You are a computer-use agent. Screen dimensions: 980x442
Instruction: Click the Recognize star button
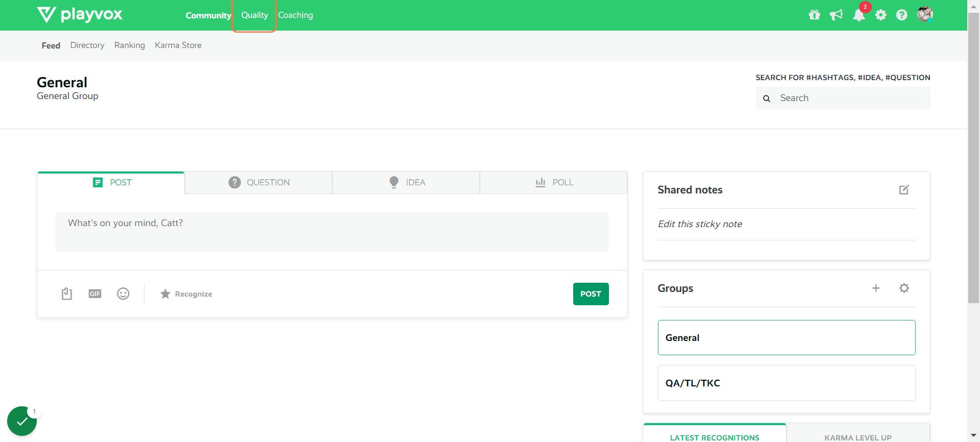point(186,294)
